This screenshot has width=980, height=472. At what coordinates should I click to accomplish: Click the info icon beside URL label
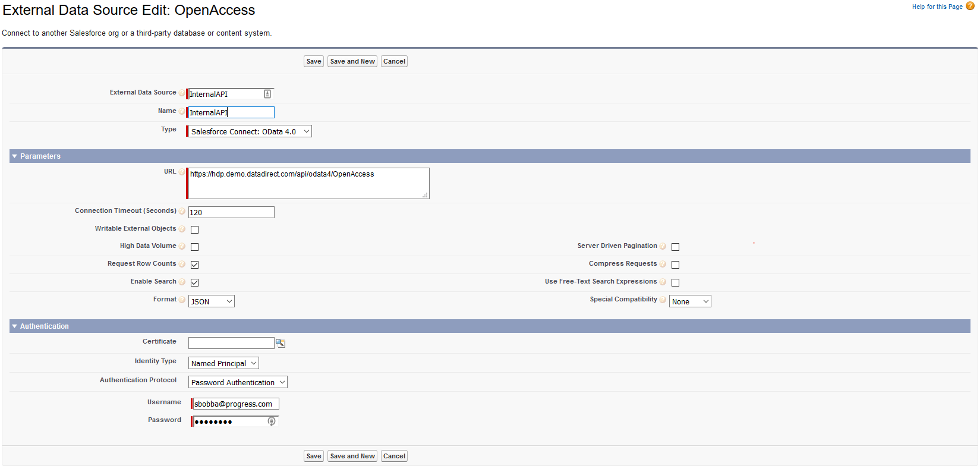point(182,172)
